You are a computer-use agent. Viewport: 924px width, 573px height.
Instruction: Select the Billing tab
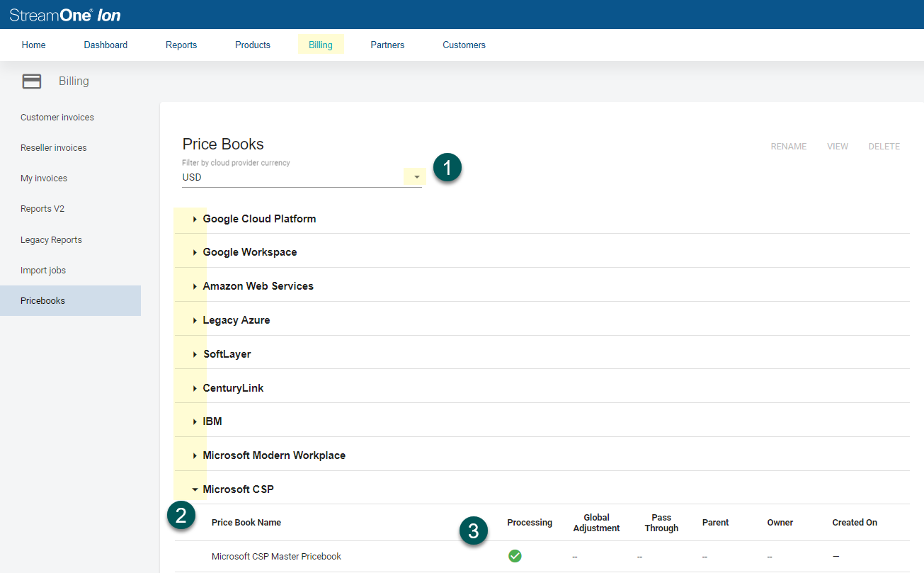click(x=321, y=45)
